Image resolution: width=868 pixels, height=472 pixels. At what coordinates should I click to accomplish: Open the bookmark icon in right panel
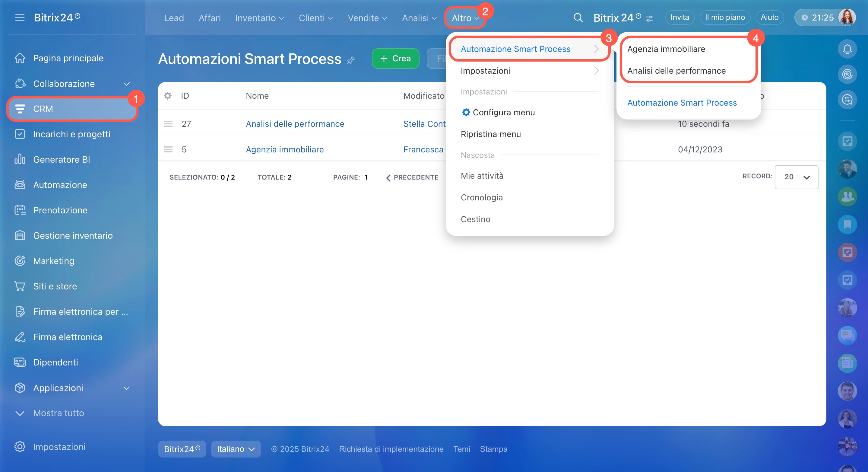pyautogui.click(x=847, y=224)
